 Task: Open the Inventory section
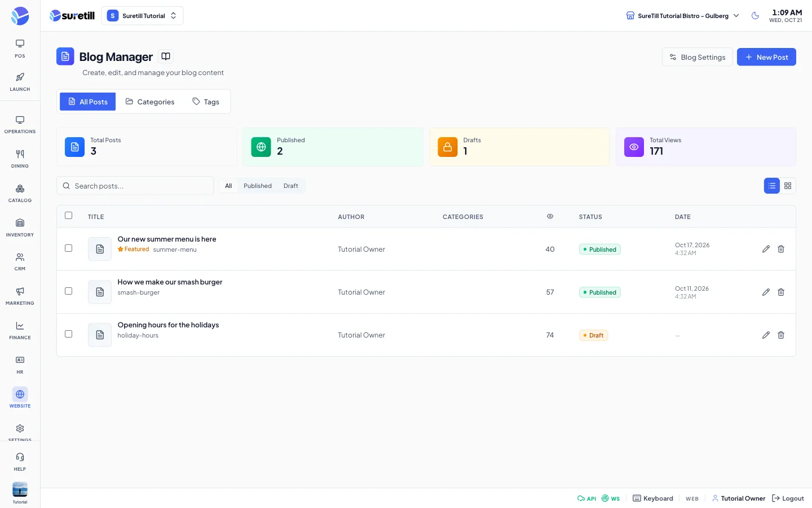[20, 228]
